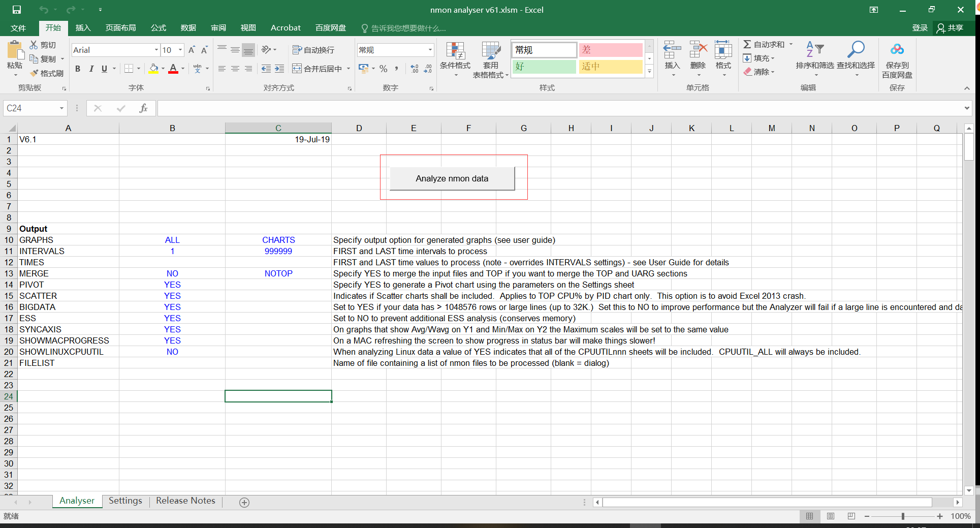
Task: Click the zoom slider handle
Action: 903,516
